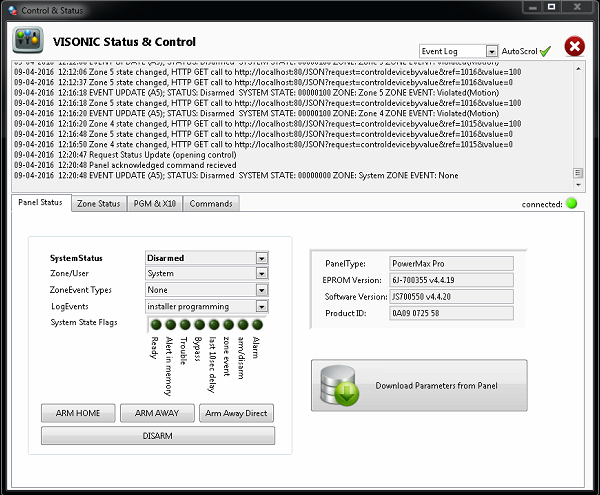Screen dimensions: 600x495
Task: Select the 12:12:06 Zone 5 state changed line
Action: (267, 72)
